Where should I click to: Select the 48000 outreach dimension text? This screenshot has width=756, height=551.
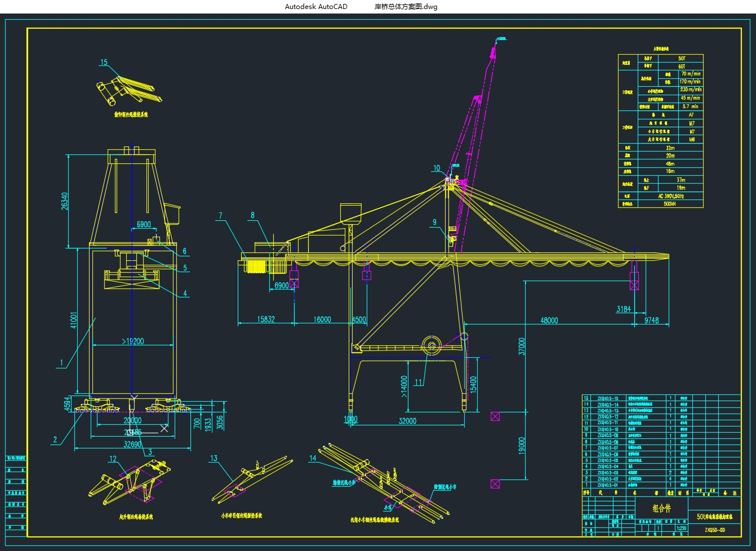(549, 320)
